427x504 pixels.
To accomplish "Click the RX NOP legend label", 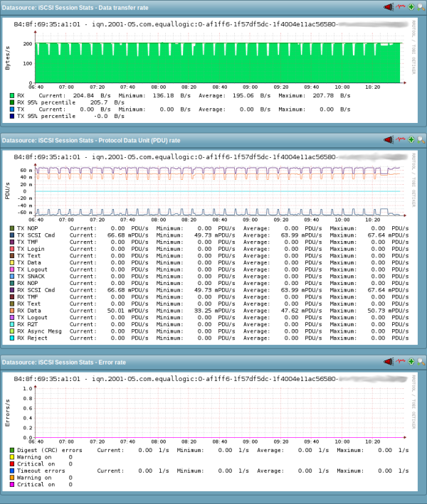I will click(27, 283).
